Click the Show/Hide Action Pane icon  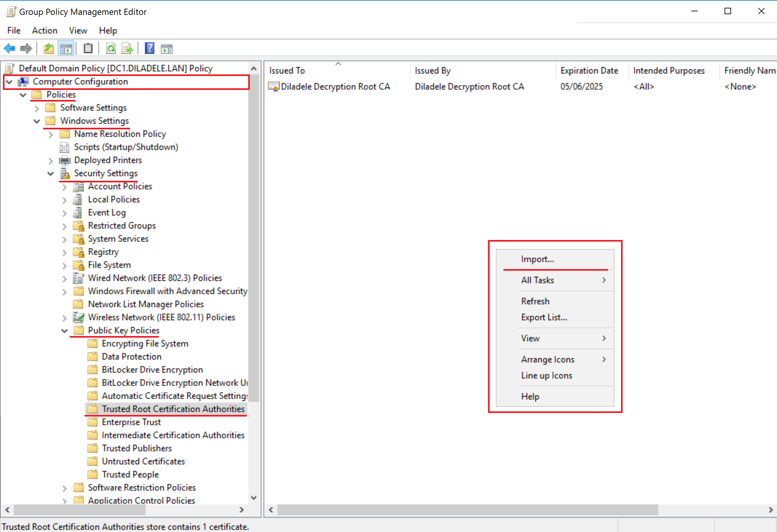pyautogui.click(x=166, y=49)
